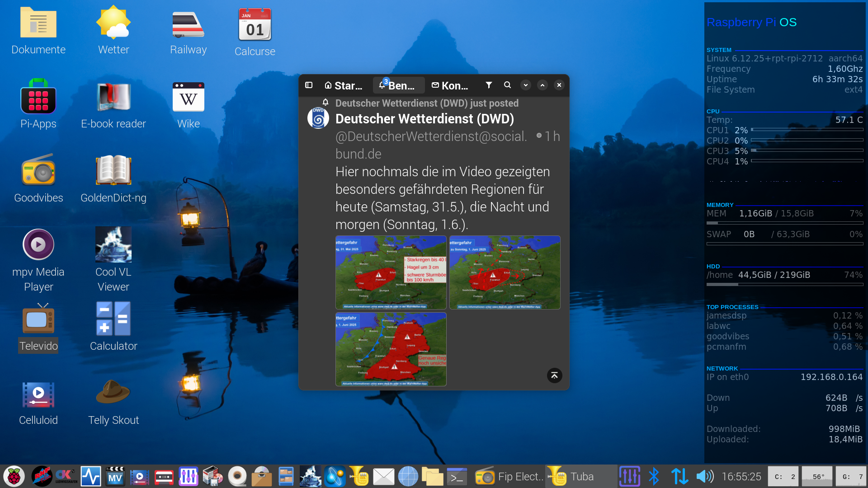Open the Raspberry Pi main menu
The width and height of the screenshot is (868, 488).
click(x=14, y=476)
